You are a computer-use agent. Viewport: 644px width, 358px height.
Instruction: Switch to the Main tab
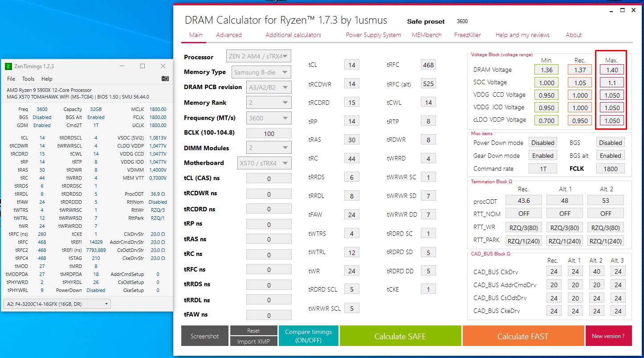pos(196,35)
